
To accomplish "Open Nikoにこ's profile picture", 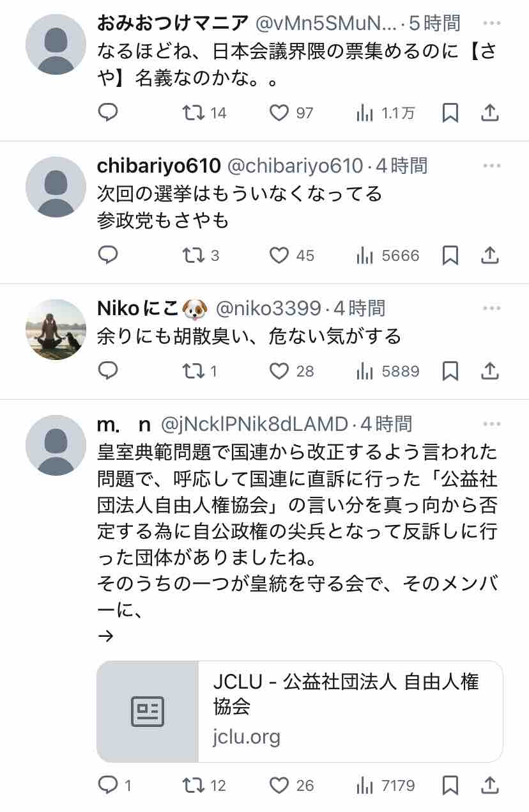I will click(56, 329).
